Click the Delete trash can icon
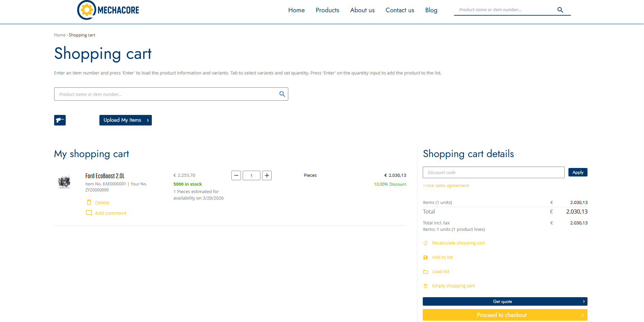Screen dimensions: 644x322 coord(89,202)
